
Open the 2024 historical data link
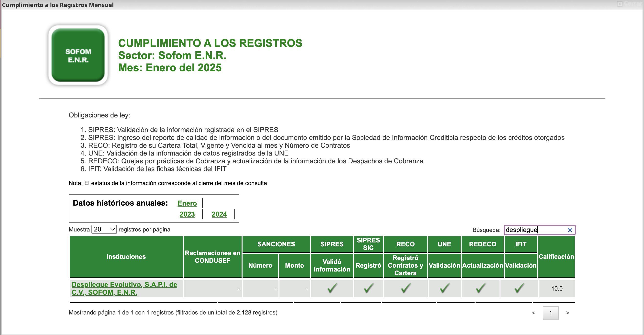[219, 214]
